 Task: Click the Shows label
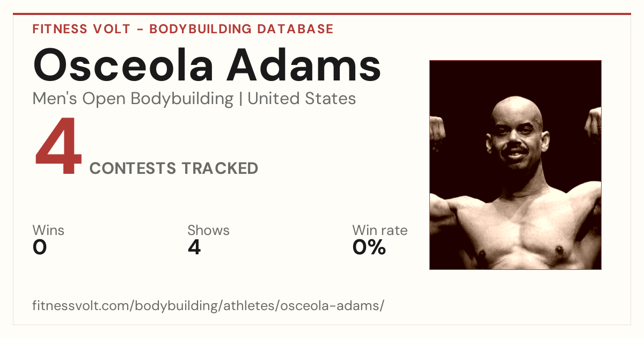point(208,231)
